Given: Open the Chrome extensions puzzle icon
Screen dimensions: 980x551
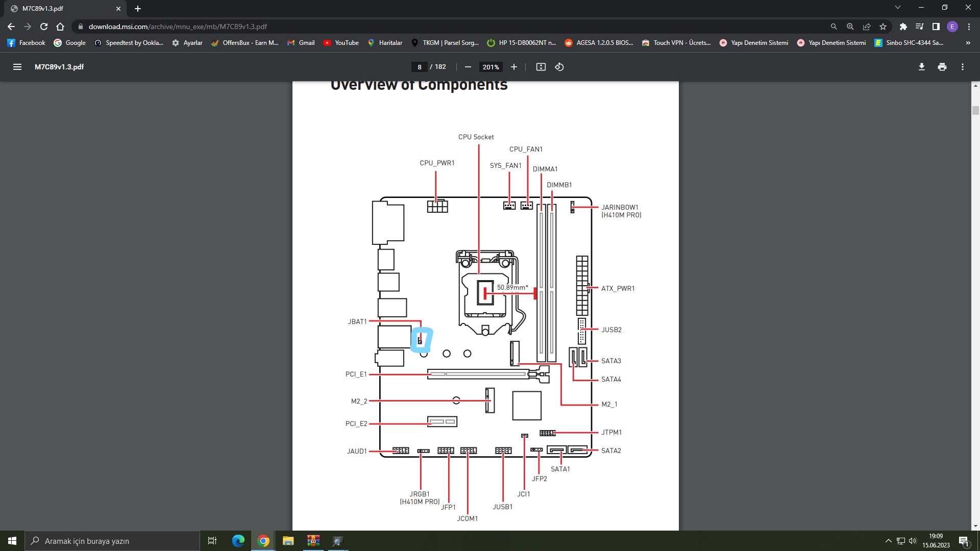Looking at the screenshot, I should (x=903, y=27).
